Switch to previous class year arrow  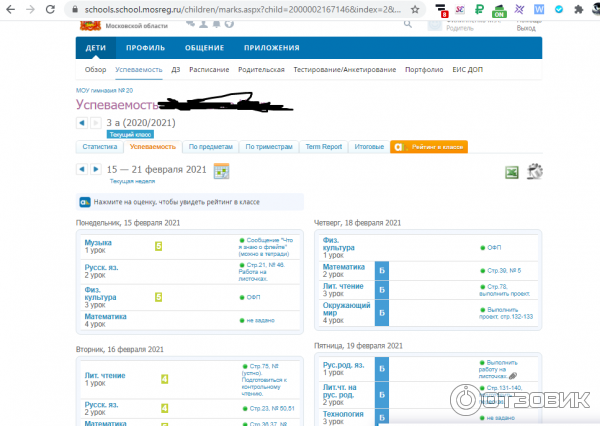tap(82, 123)
